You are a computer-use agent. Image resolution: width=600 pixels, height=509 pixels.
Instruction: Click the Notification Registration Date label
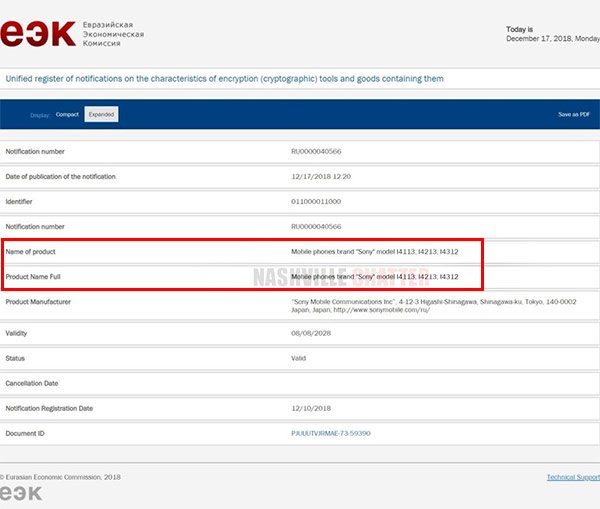[49, 408]
